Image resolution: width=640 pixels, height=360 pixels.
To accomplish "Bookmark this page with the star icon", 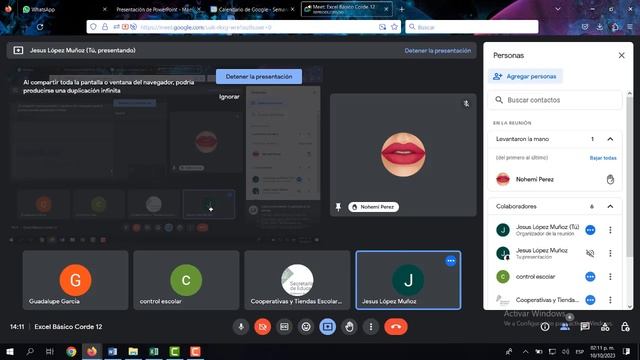I will 394,27.
